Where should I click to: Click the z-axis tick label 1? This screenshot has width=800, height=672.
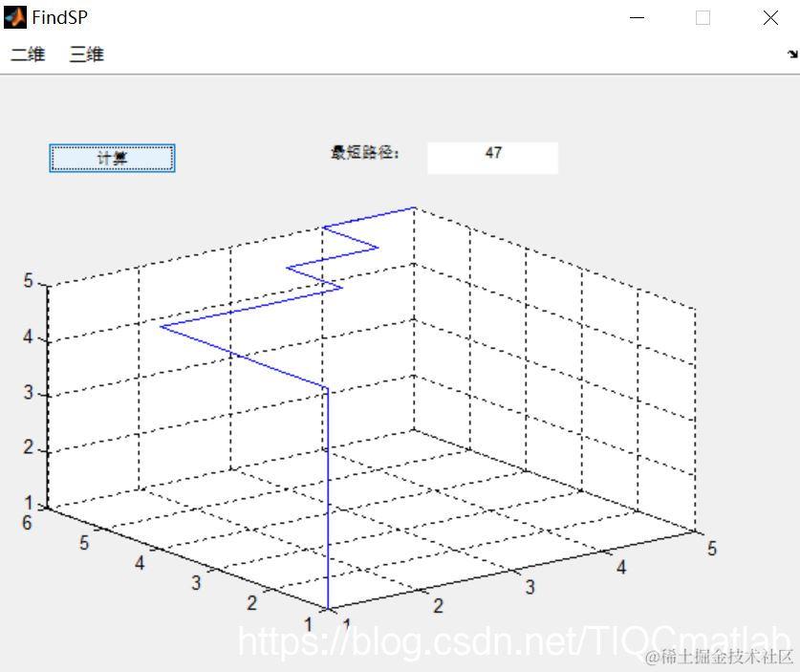pyautogui.click(x=27, y=504)
